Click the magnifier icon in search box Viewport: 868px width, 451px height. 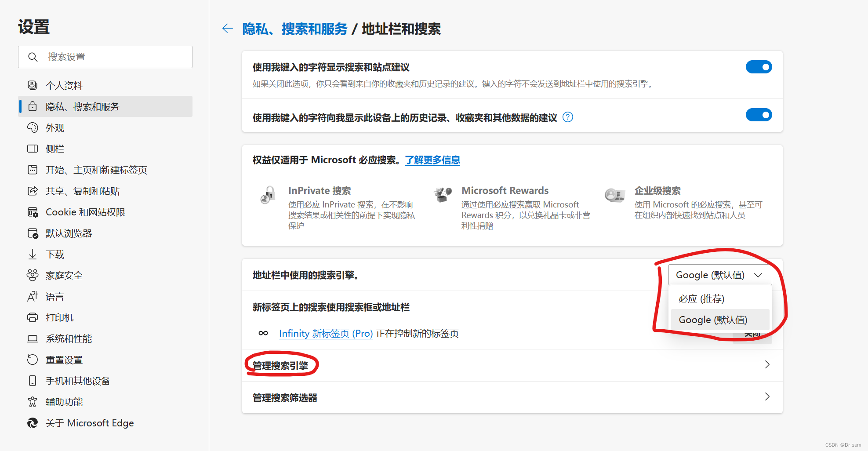coord(33,57)
